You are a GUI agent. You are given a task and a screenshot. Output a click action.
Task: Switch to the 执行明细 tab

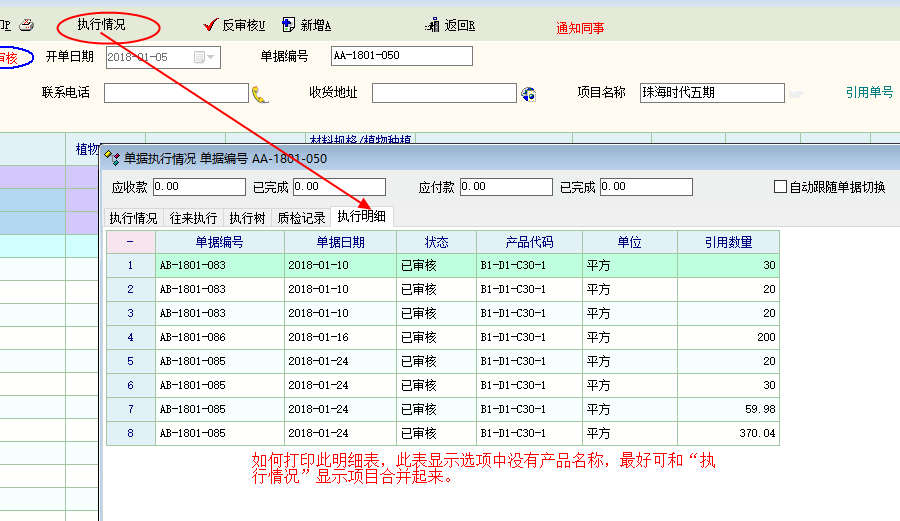pos(362,217)
